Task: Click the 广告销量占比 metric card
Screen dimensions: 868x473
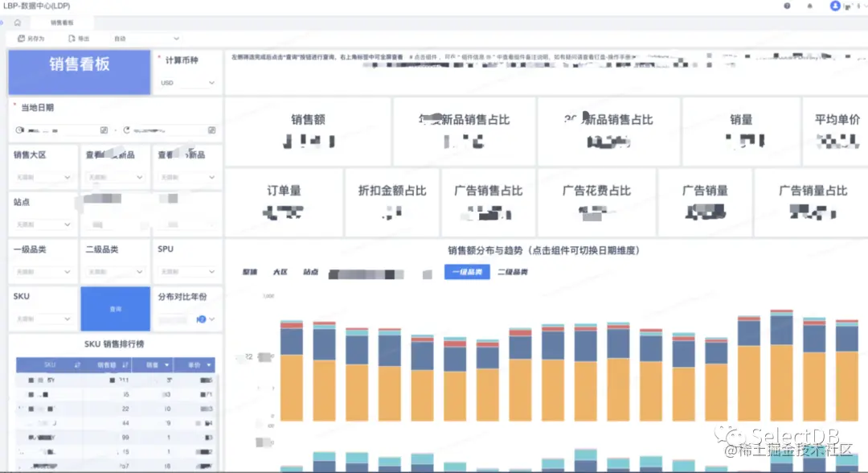Action: click(812, 203)
